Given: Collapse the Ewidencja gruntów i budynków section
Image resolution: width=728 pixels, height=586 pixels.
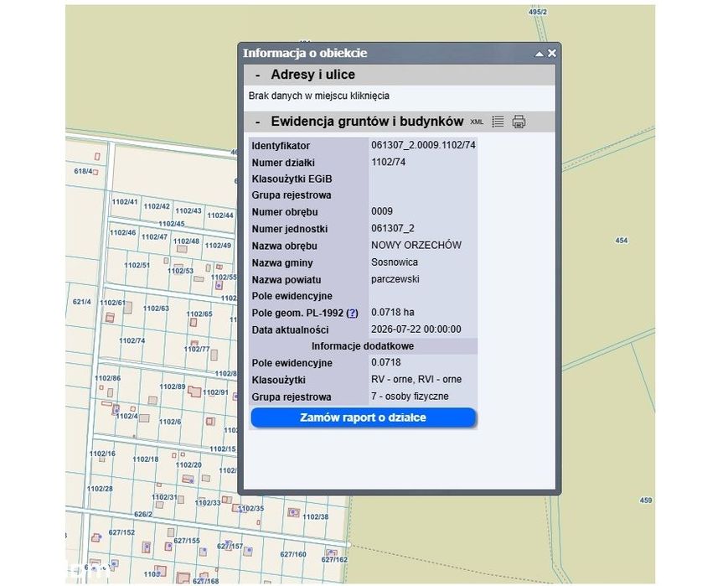Looking at the screenshot, I should point(258,122).
